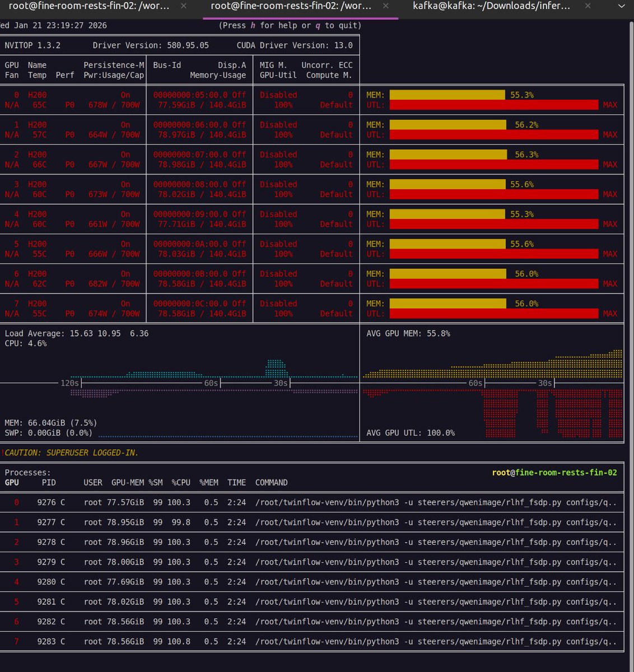Viewport: 634px width, 672px height.
Task: Click the PID column header in Processes
Action: [49, 483]
